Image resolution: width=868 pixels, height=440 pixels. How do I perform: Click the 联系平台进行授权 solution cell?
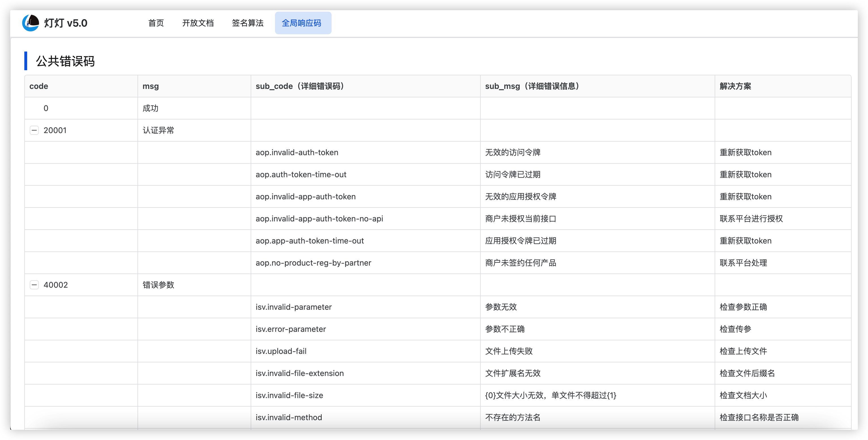(x=751, y=219)
